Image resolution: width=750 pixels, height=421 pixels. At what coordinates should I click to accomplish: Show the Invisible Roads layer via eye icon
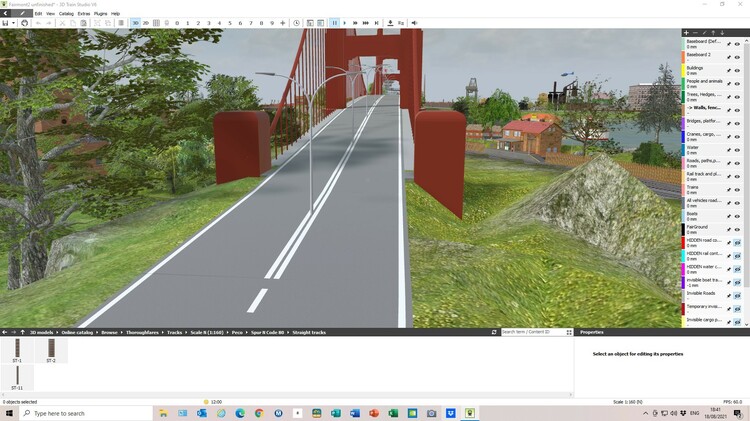click(x=737, y=296)
